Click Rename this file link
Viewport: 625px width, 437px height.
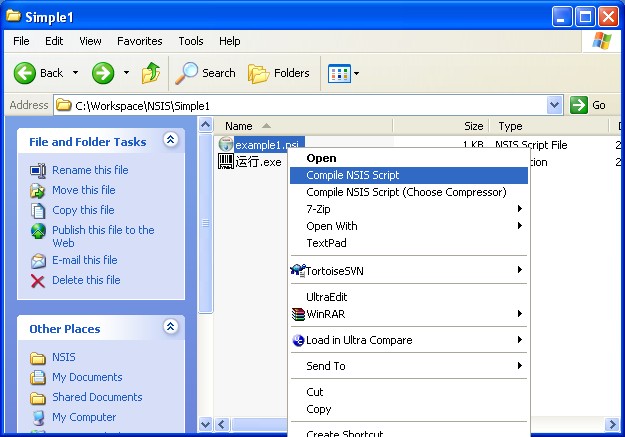click(90, 170)
